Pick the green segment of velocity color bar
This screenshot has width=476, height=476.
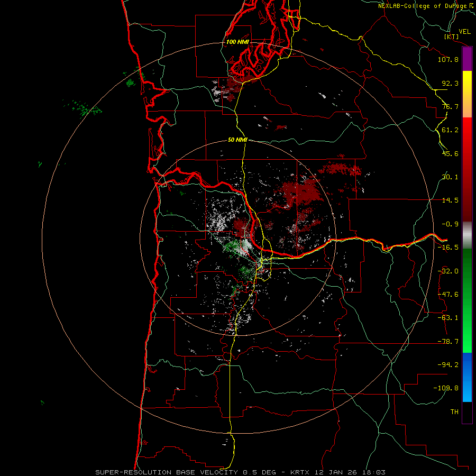[467, 300]
